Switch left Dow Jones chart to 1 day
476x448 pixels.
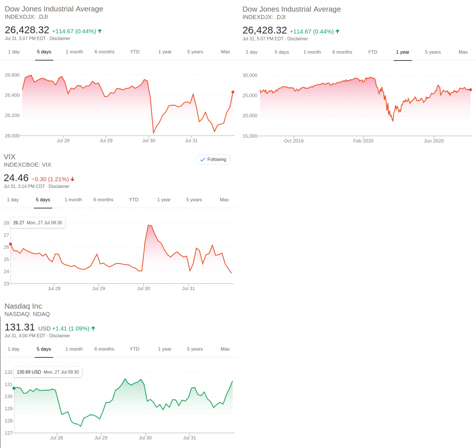pyautogui.click(x=14, y=52)
